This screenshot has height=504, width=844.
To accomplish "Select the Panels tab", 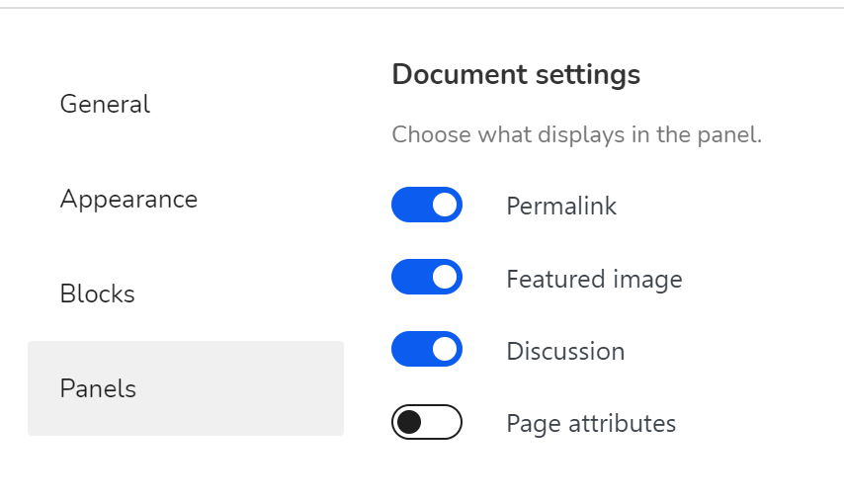I will (98, 388).
